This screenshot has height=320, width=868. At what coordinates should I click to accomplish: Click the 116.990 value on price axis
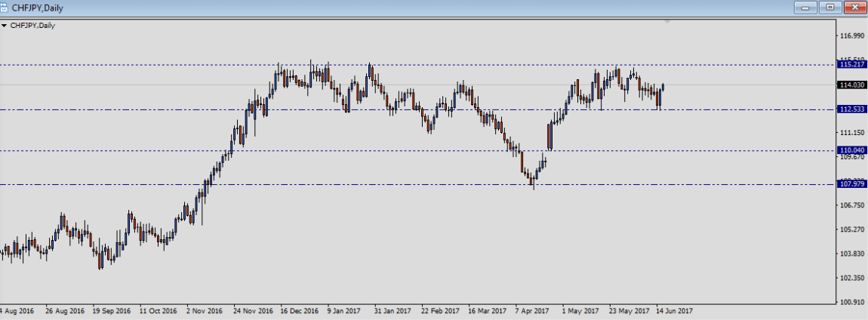(x=852, y=36)
